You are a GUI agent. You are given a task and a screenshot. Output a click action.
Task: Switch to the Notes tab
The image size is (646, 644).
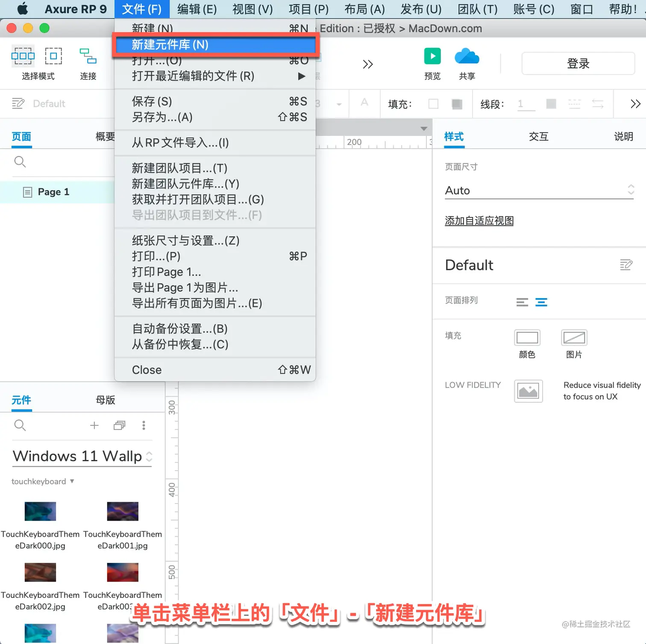point(623,137)
